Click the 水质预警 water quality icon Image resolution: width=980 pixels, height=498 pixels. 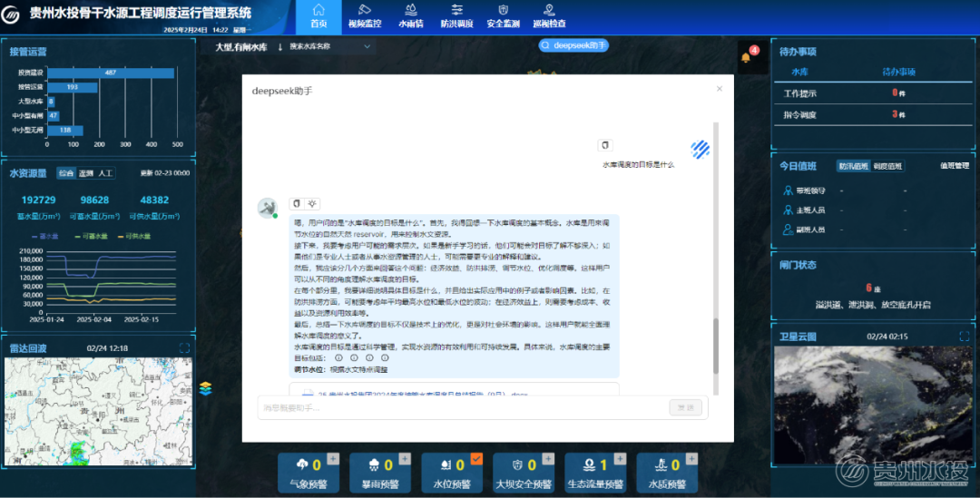661,464
